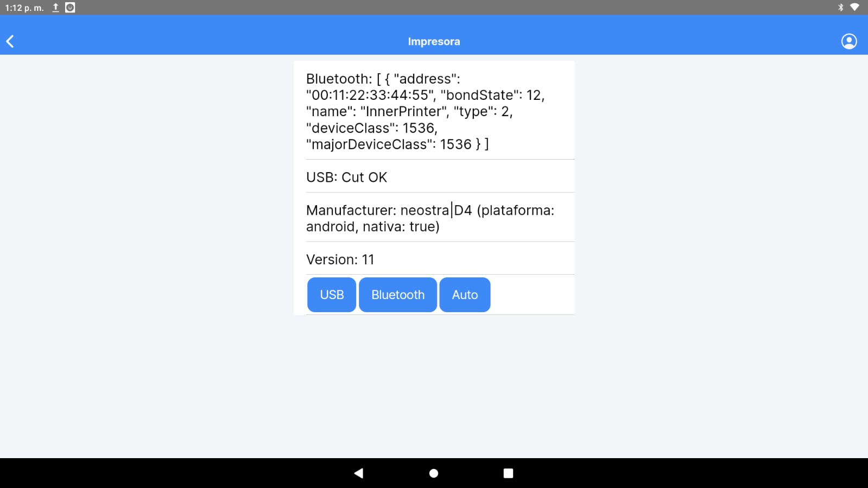This screenshot has height=488, width=868.
Task: Tap the Wi-Fi status bar icon
Action: pyautogui.click(x=854, y=8)
